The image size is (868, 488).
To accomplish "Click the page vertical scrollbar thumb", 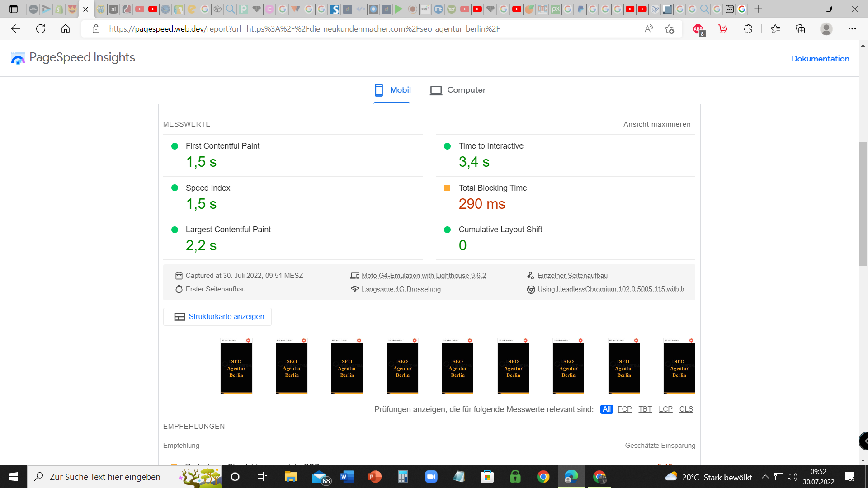I will [x=863, y=203].
